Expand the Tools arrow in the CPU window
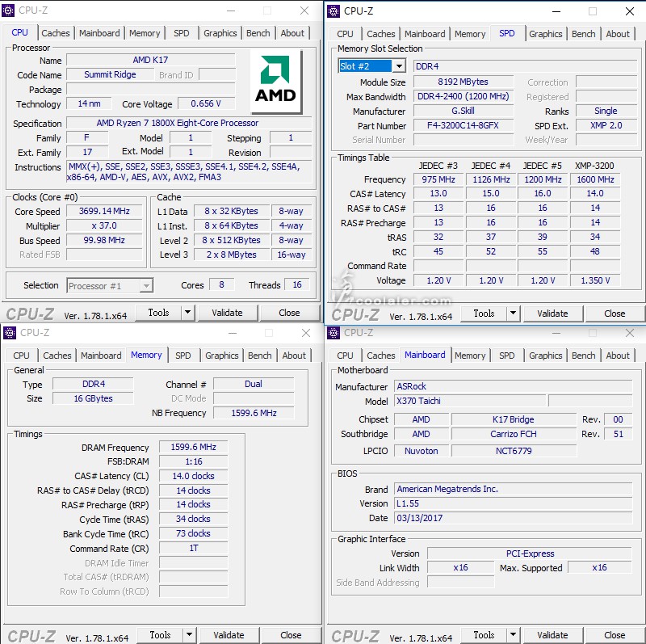The image size is (646, 644). (x=187, y=313)
